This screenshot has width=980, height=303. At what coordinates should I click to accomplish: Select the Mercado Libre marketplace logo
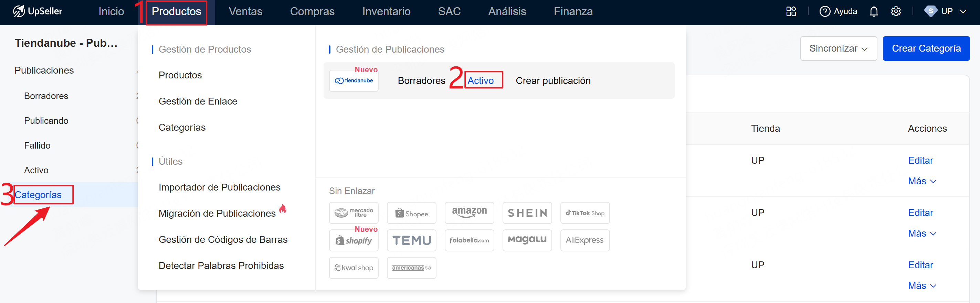point(354,213)
